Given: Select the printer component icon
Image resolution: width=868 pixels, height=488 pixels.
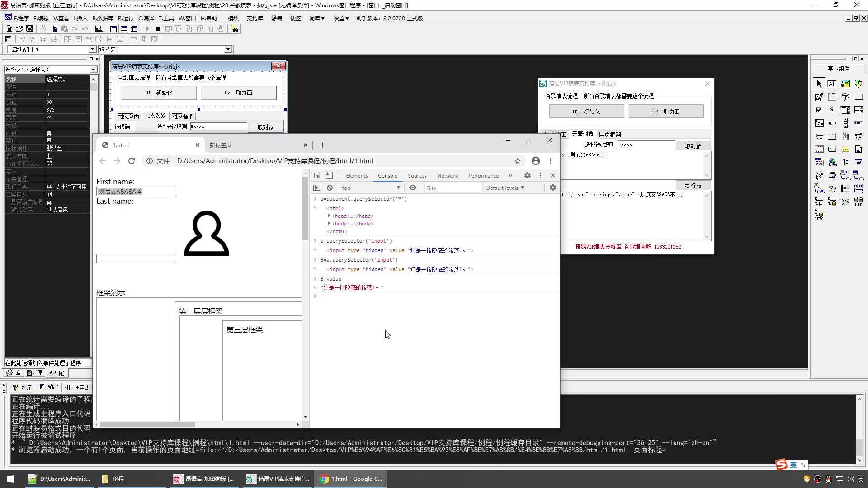Looking at the screenshot, I should pos(832,175).
